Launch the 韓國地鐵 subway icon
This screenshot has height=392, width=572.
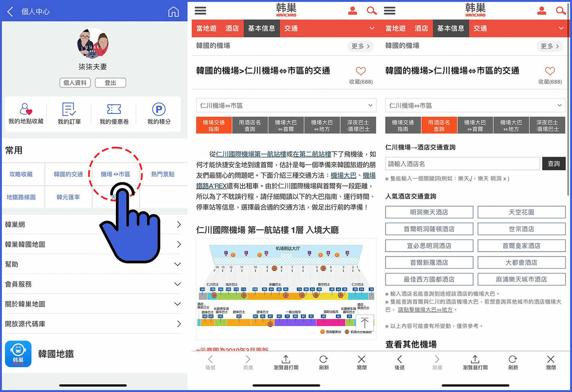(x=18, y=354)
